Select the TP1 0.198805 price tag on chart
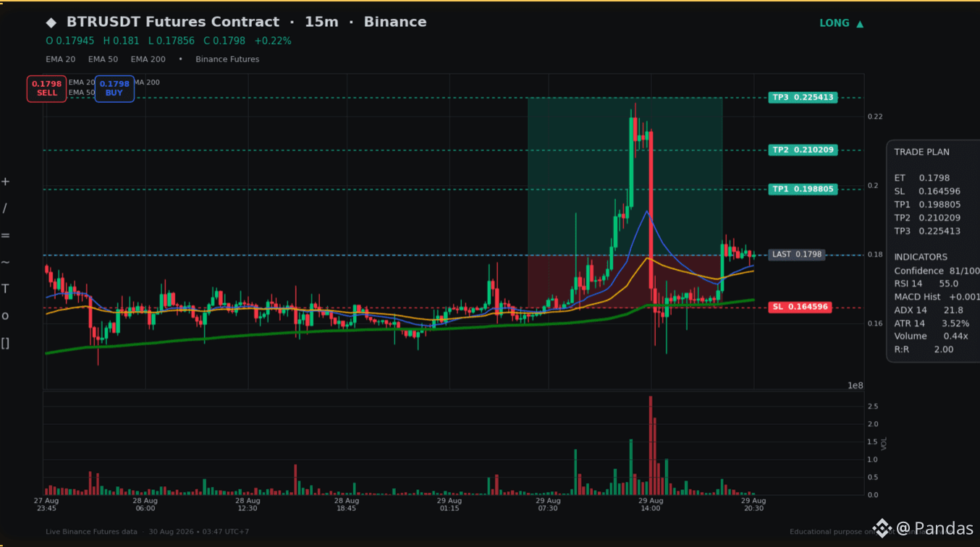This screenshot has height=547, width=980. coord(803,190)
